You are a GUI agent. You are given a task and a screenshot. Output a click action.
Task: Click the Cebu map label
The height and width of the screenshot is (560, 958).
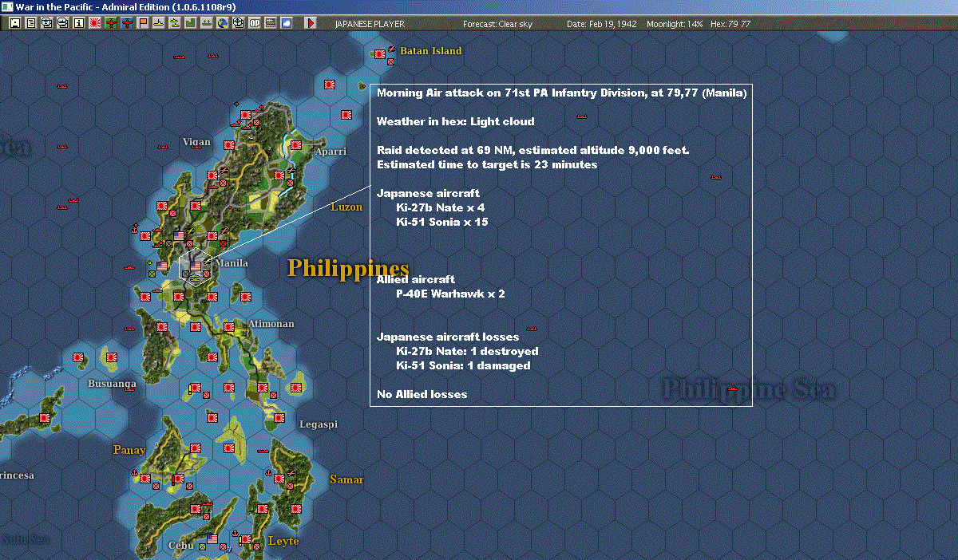pyautogui.click(x=182, y=546)
